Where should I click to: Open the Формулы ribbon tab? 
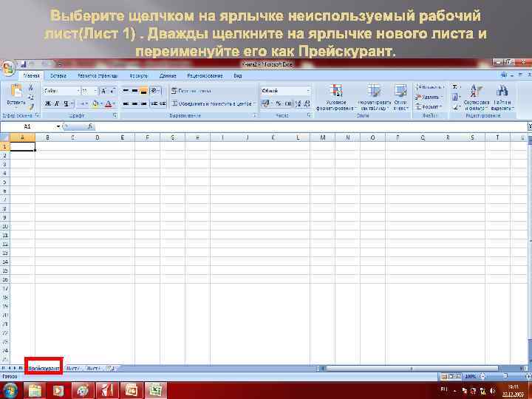[138, 76]
